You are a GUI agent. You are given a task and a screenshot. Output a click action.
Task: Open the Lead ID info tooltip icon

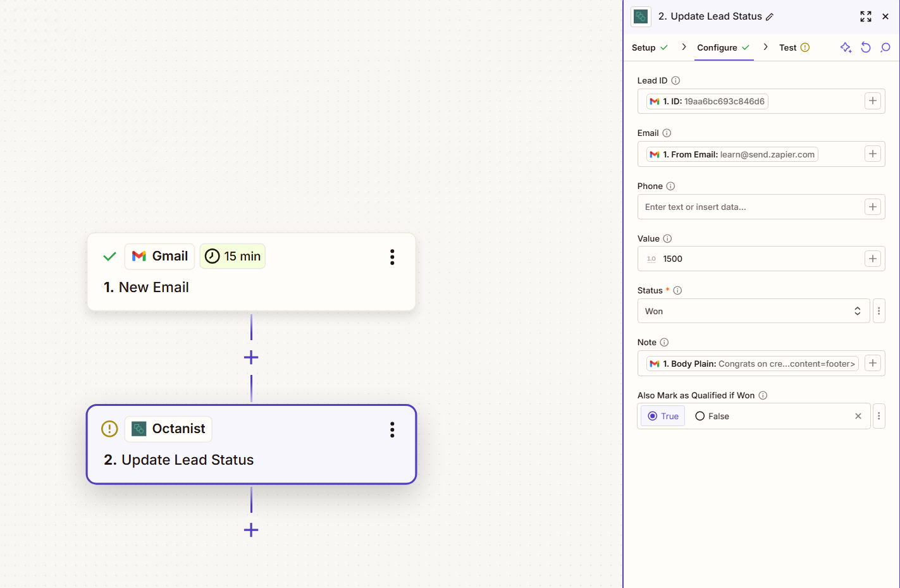(675, 80)
